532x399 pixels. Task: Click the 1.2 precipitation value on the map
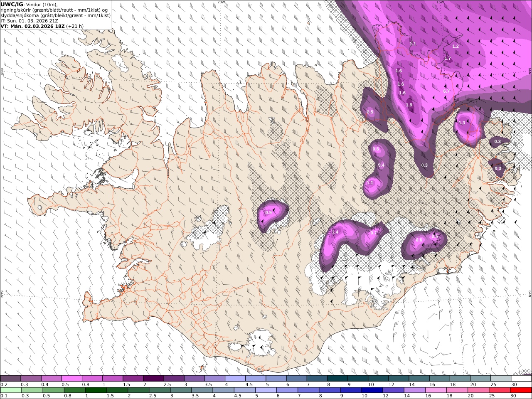tap(456, 47)
